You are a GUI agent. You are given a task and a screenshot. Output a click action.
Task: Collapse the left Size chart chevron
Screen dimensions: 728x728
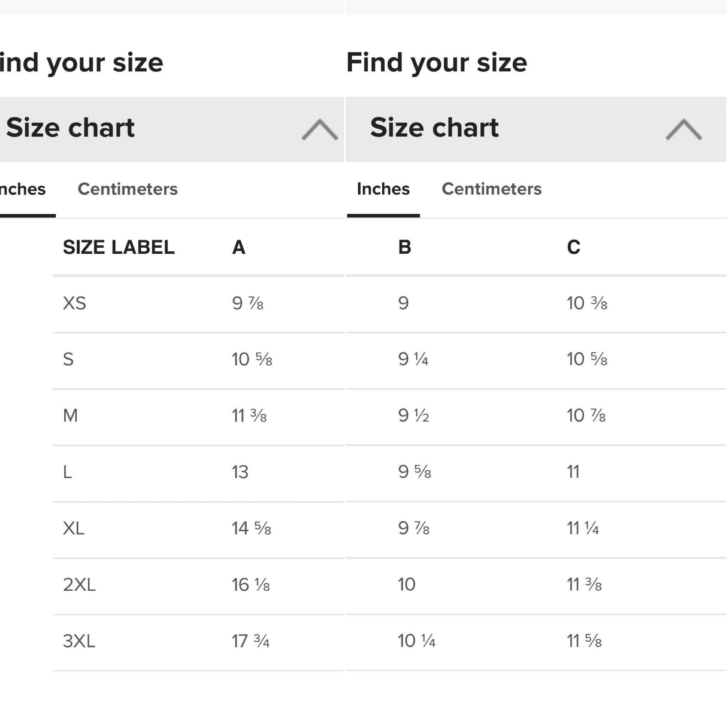coord(319,129)
